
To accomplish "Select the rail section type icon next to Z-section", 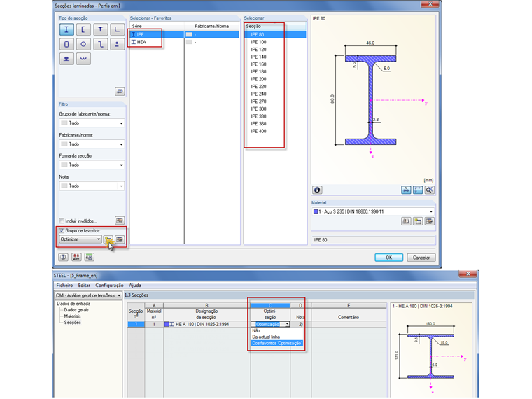I will coord(117,44).
